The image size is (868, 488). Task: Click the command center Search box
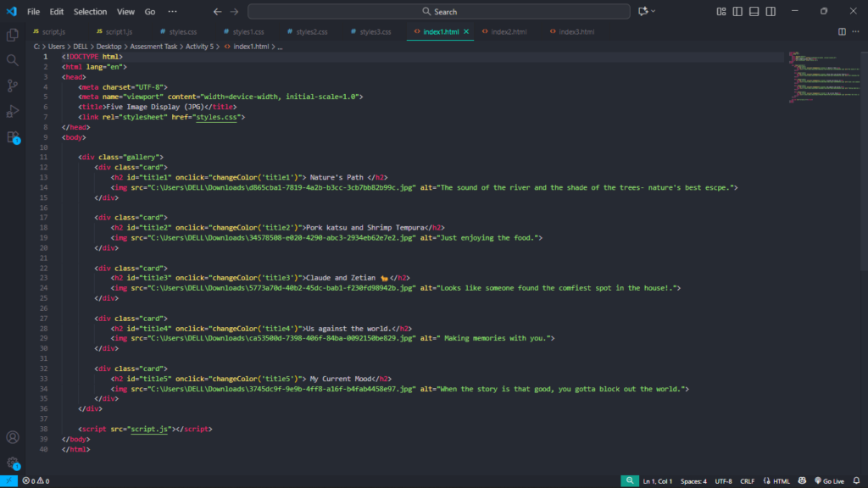[x=439, y=12]
